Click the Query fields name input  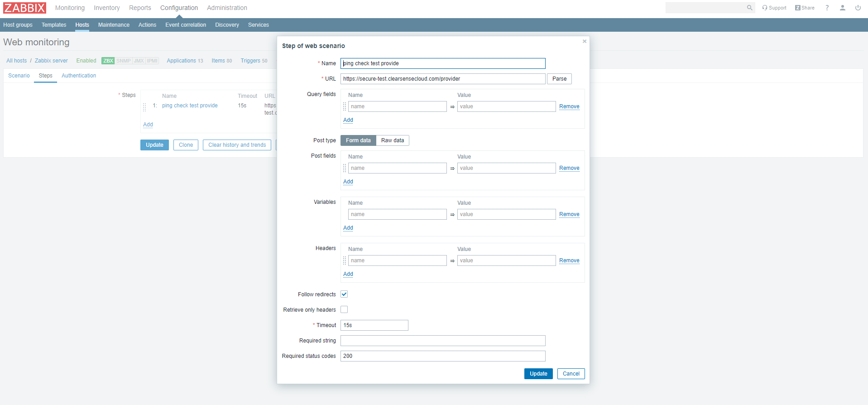click(x=398, y=106)
